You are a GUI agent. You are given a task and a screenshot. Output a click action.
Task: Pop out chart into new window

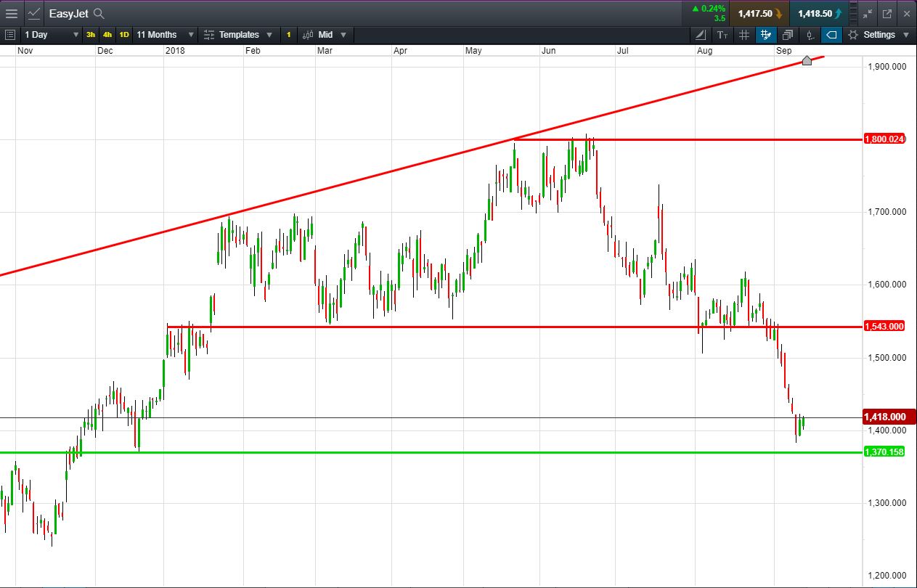point(887,13)
